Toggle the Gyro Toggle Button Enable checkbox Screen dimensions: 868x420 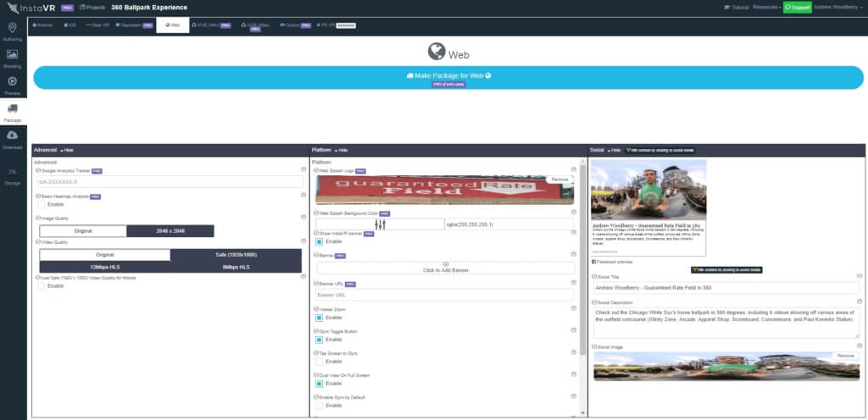click(320, 340)
